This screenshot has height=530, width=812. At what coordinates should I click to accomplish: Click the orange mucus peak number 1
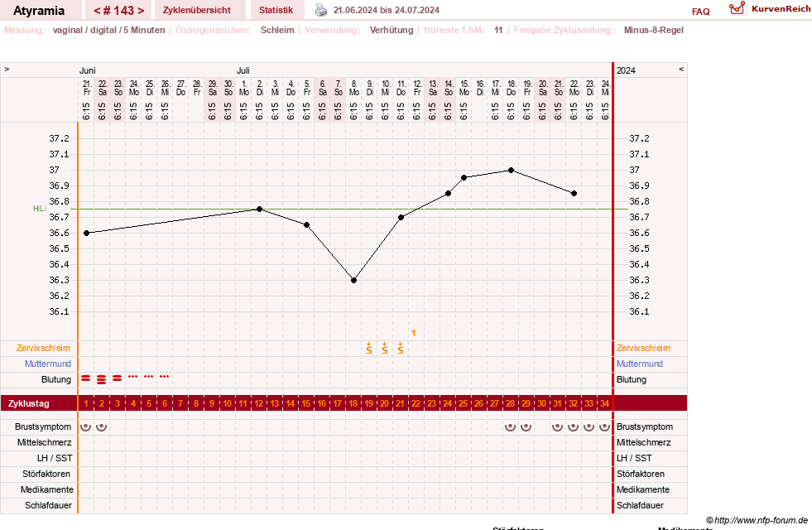(x=414, y=333)
